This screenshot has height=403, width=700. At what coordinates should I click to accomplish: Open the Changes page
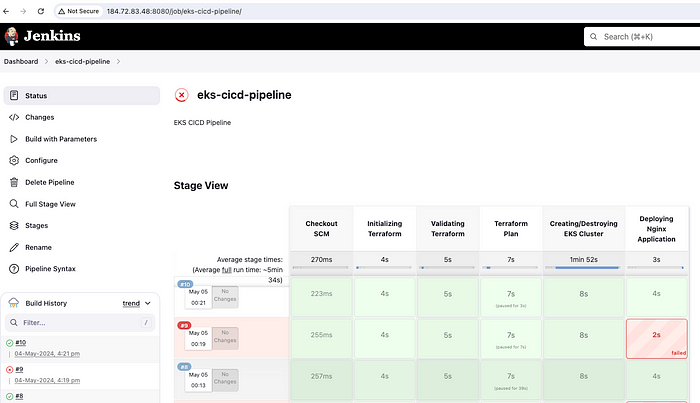[39, 117]
